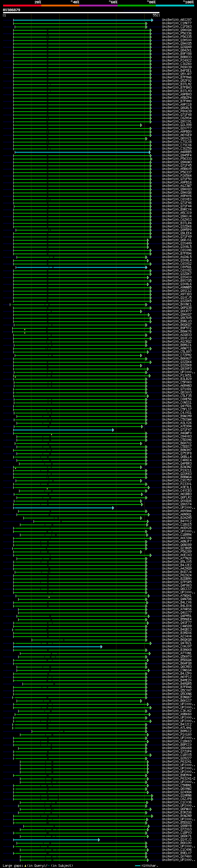Viewport: 197px width, 868px height.
Task: Open hit UniRef100_Q6NX89
Action: pos(176,545)
